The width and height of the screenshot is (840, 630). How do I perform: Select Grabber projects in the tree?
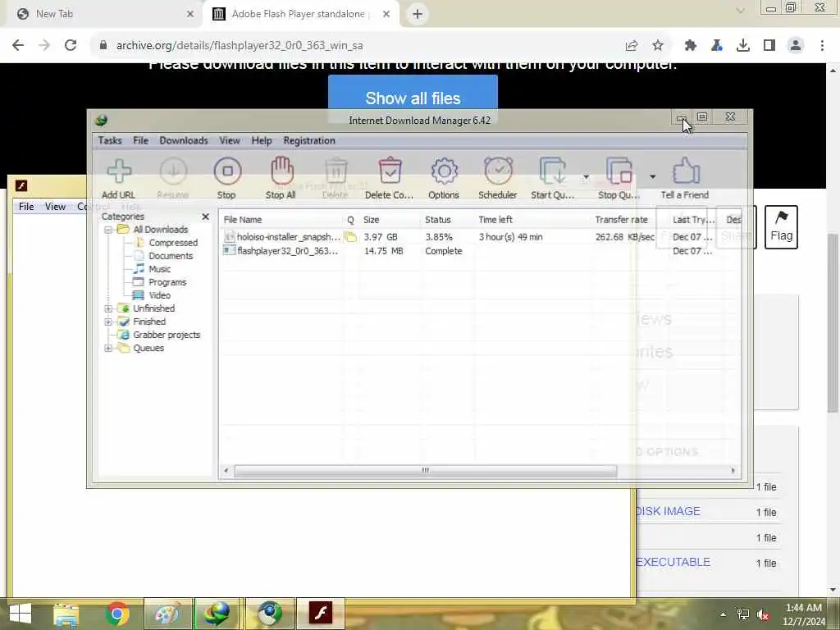coord(166,335)
